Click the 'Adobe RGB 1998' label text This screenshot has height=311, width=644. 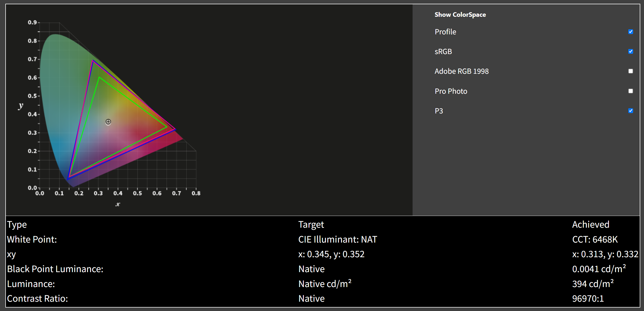coord(462,71)
